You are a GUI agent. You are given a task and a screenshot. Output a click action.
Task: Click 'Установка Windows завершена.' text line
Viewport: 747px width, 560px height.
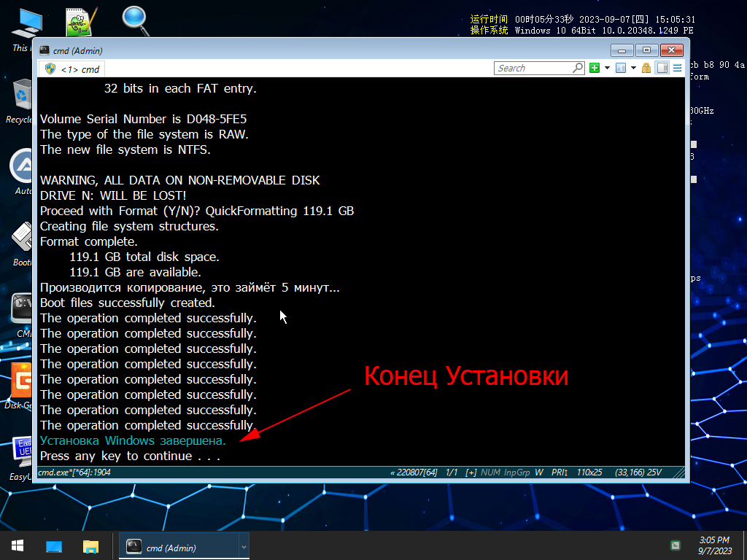[133, 440]
